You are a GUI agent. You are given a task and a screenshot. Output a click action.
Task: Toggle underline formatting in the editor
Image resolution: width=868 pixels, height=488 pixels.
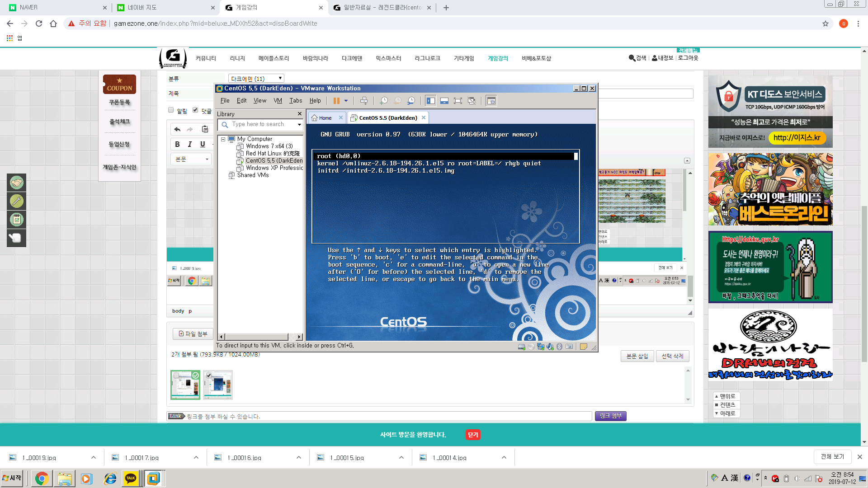(x=203, y=144)
